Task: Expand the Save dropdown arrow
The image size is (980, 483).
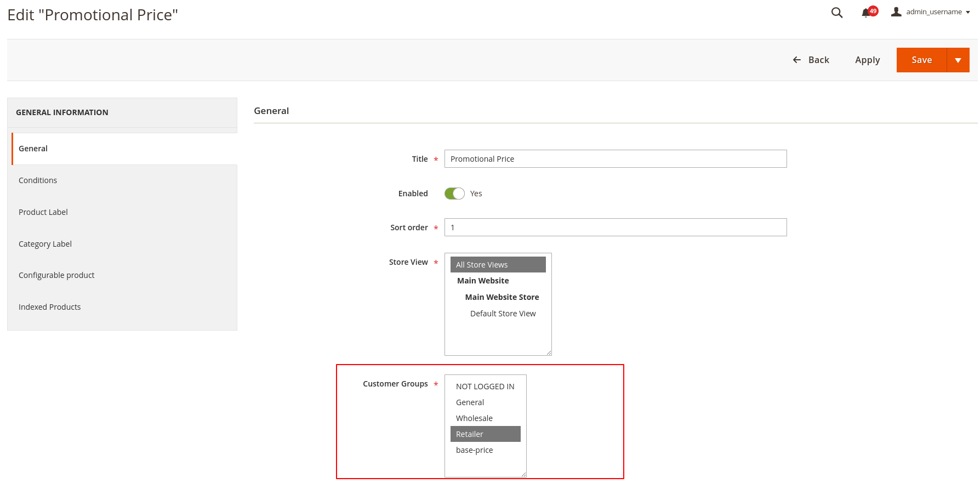Action: click(958, 60)
